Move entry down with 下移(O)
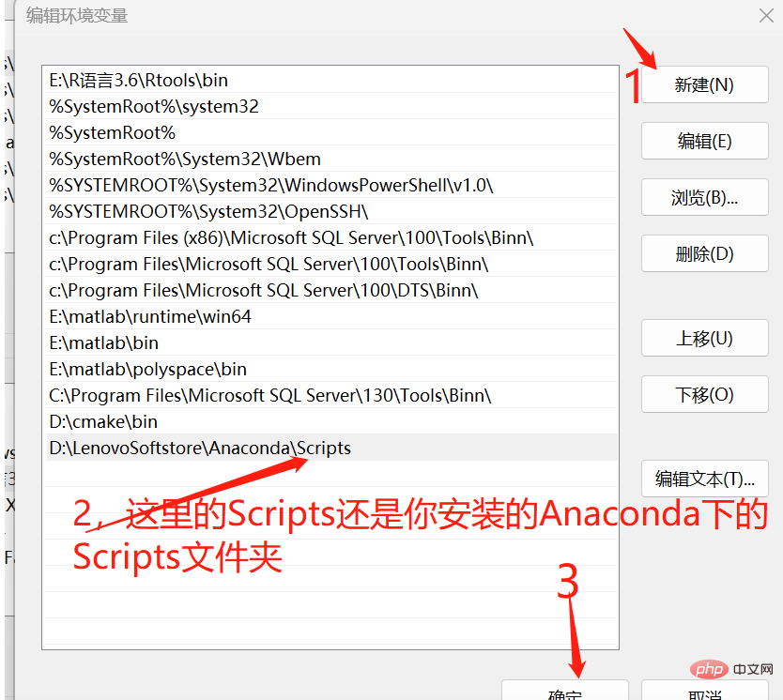The height and width of the screenshot is (700, 783). (704, 395)
